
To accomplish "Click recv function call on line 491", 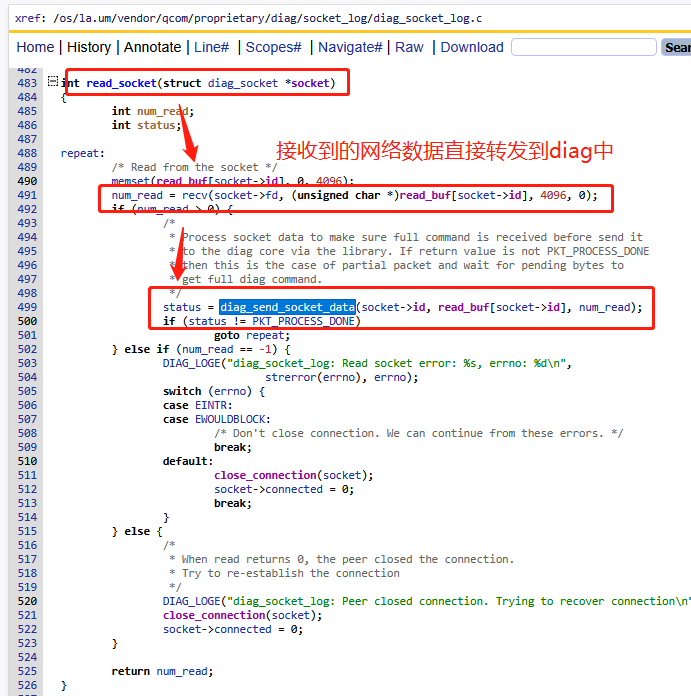I will pos(194,195).
